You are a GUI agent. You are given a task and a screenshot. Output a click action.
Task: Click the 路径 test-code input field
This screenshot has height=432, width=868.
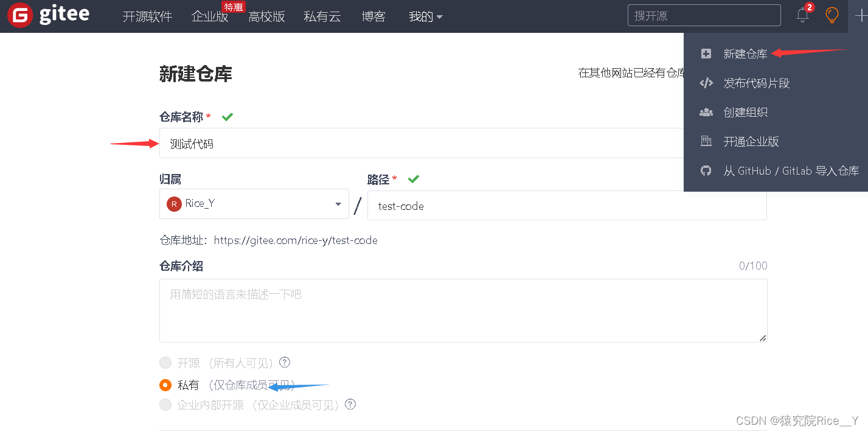click(x=567, y=206)
